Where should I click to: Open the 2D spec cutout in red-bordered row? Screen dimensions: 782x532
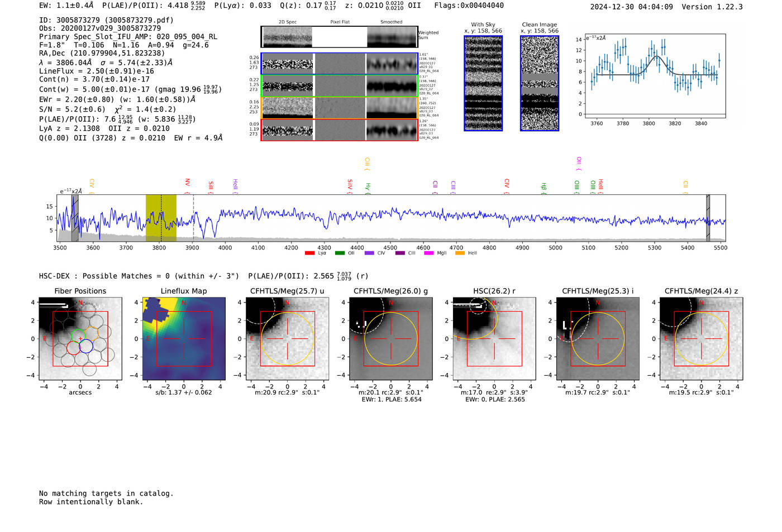tap(288, 130)
